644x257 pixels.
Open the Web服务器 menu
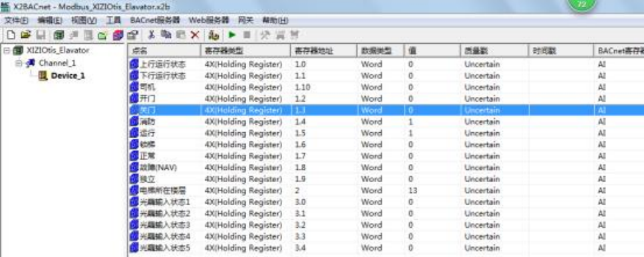pos(209,20)
